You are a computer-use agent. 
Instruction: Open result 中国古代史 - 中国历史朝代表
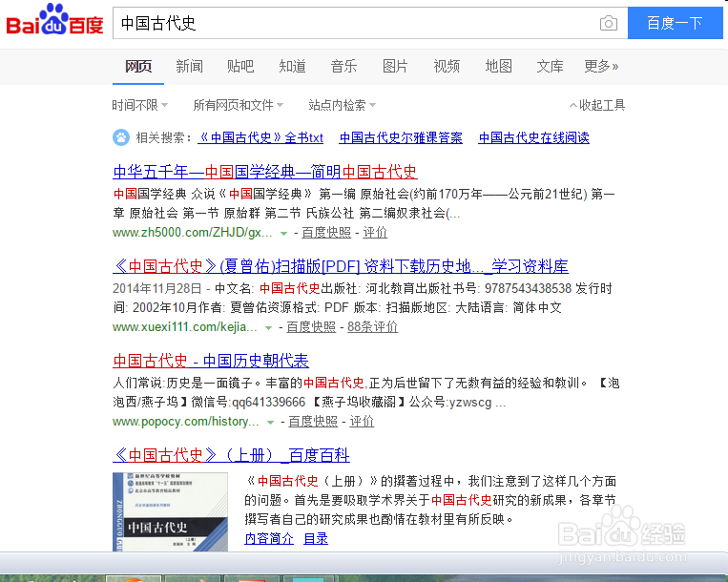[x=211, y=361]
